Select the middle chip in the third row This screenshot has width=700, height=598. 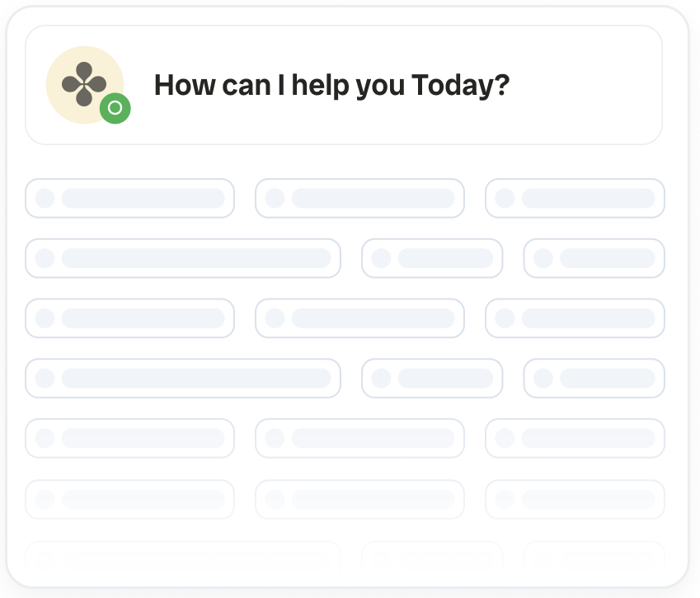coord(359,318)
